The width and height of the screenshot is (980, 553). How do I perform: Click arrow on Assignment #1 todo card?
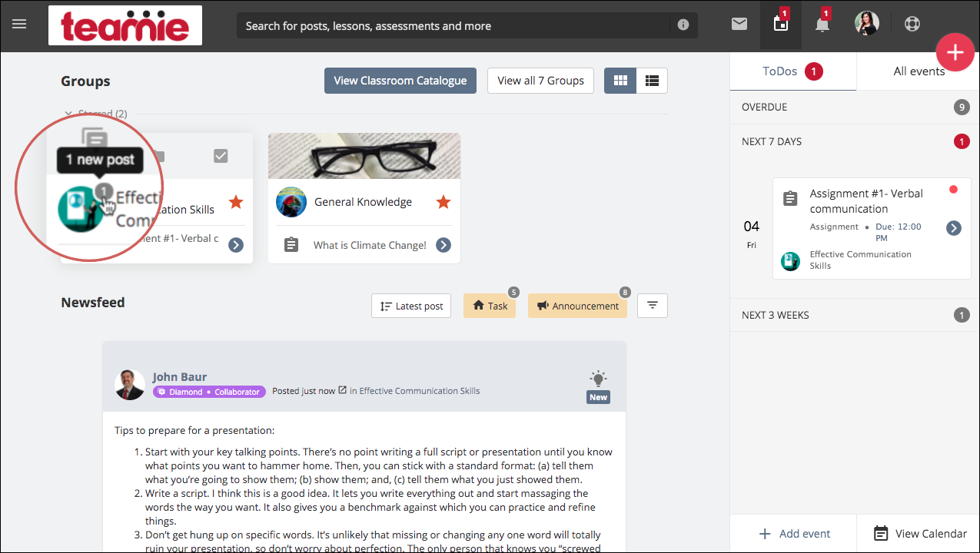(954, 228)
